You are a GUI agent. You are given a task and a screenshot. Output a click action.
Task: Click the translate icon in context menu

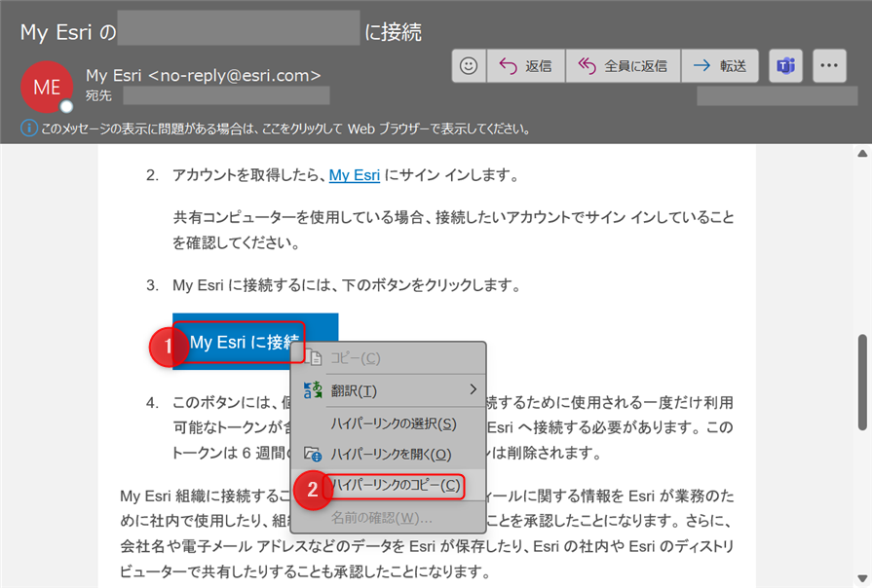point(313,390)
